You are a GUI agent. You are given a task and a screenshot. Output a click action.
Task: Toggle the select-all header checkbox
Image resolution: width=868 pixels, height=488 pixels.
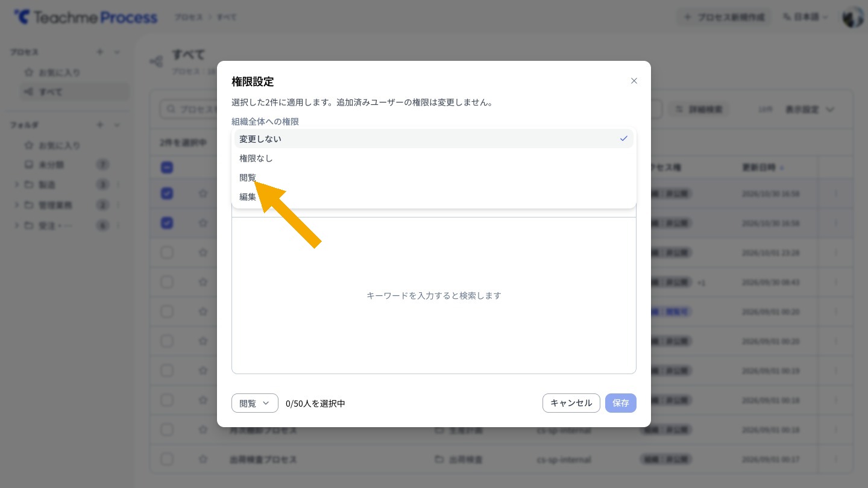pos(167,167)
